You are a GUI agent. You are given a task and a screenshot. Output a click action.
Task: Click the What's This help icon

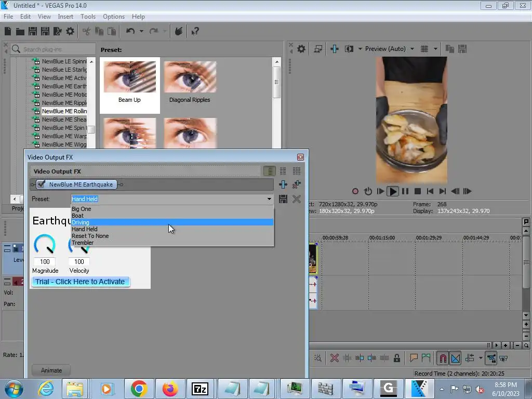point(195,31)
